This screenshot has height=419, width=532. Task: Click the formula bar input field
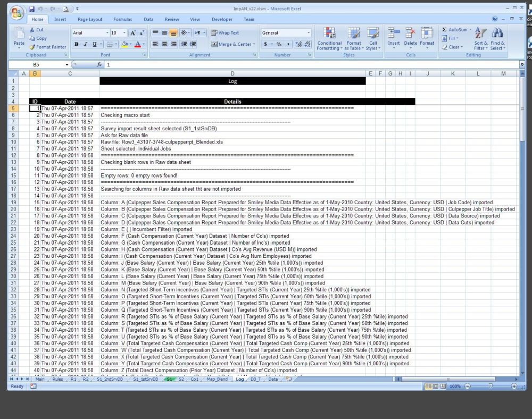309,64
